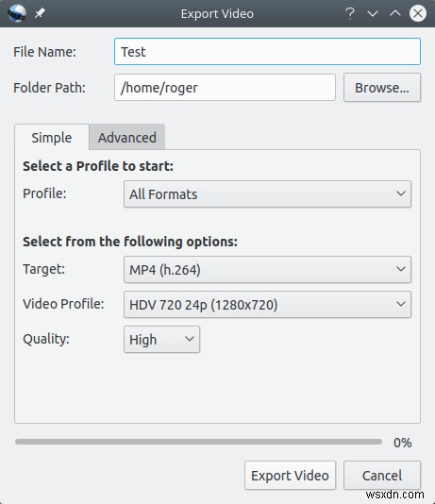The width and height of the screenshot is (435, 504).
Task: Click the 'Folder Path:' label
Action: (x=49, y=88)
